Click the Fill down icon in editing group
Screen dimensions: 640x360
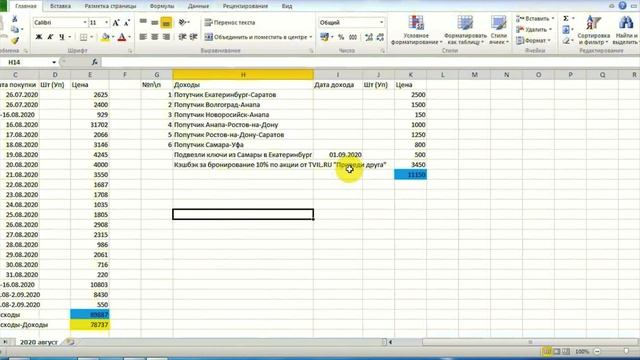pos(566,30)
